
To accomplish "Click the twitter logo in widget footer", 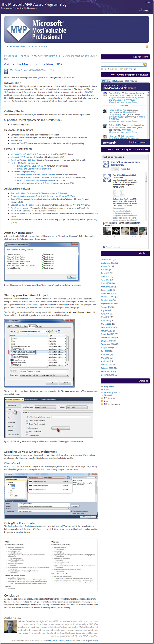I will click(109, 142).
